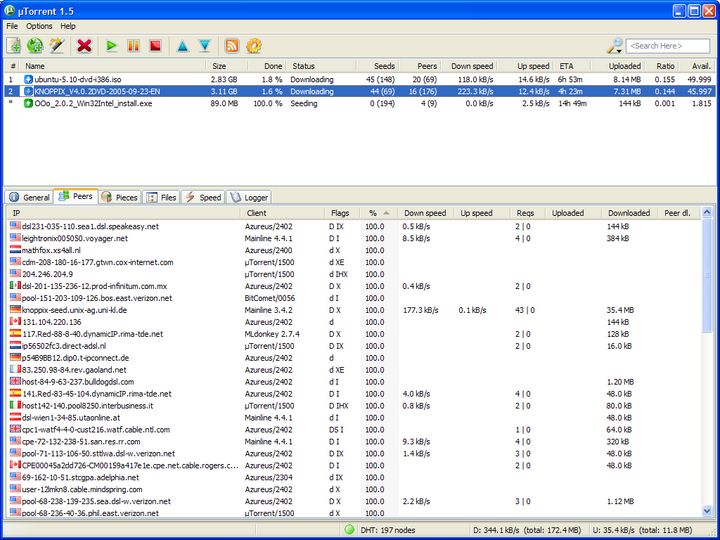Switch to the Peers tab
Image resolution: width=720 pixels, height=540 pixels.
coord(76,196)
